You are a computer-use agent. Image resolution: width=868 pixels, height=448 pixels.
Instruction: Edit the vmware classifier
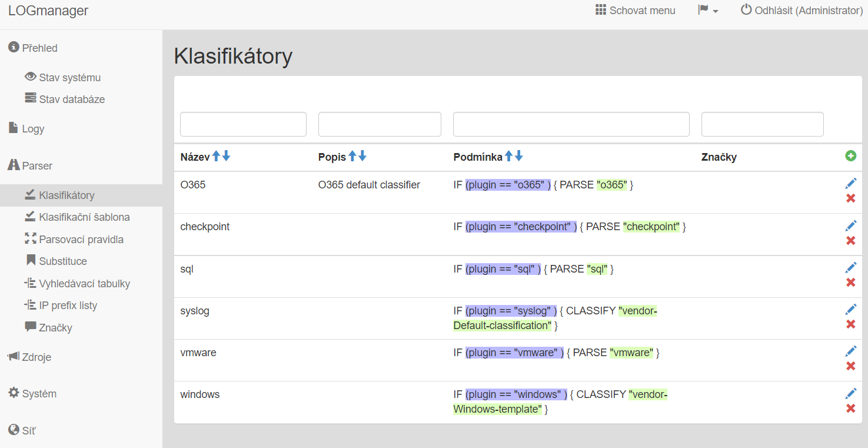coord(850,351)
